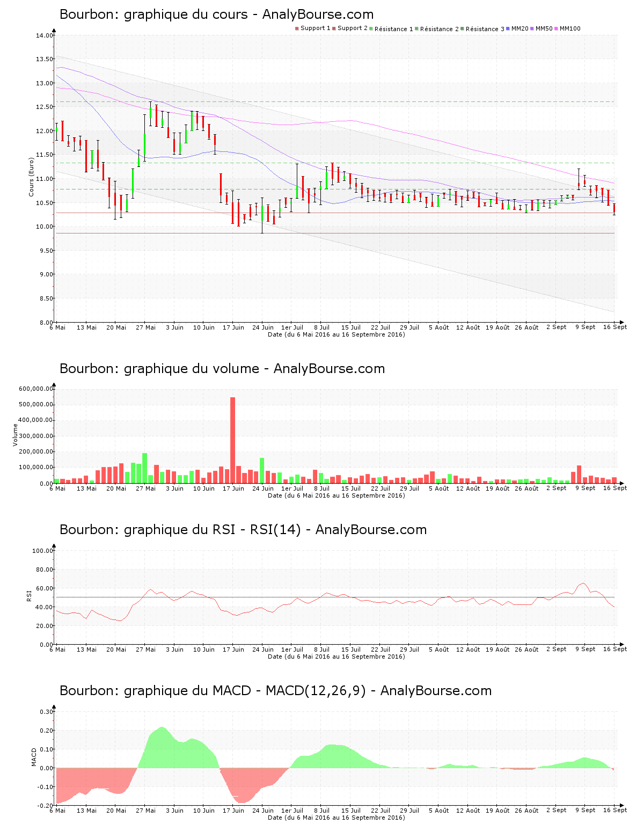Select the Support 2 legend label
The height and width of the screenshot is (832, 644).
click(353, 28)
